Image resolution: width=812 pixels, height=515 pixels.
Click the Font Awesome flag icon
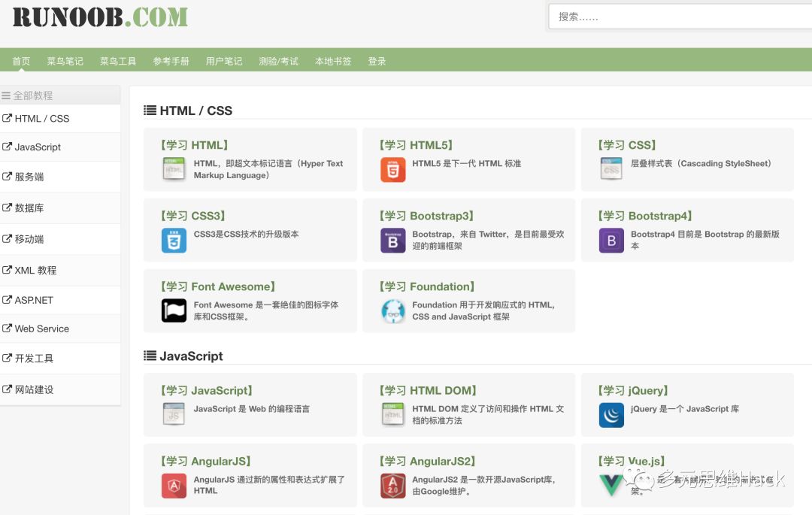(x=174, y=311)
